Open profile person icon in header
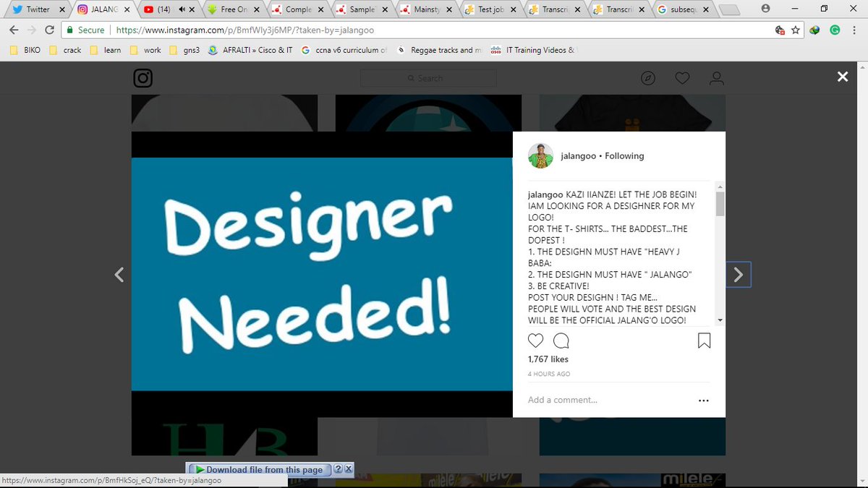The width and height of the screenshot is (868, 488). (716, 78)
